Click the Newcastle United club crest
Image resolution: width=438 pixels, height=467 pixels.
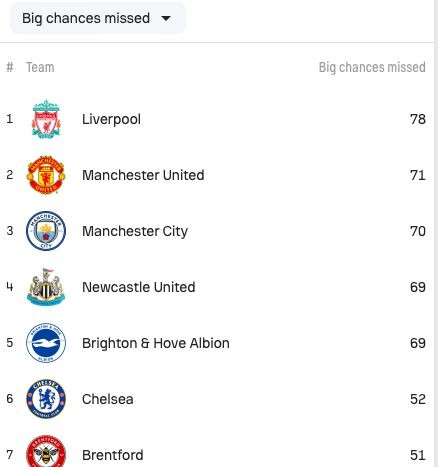pos(46,287)
